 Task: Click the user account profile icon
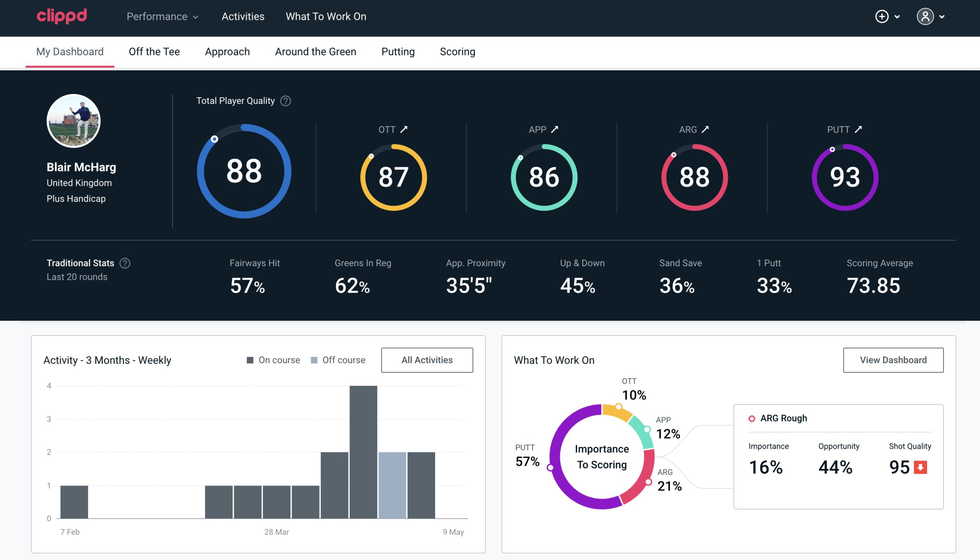point(925,16)
